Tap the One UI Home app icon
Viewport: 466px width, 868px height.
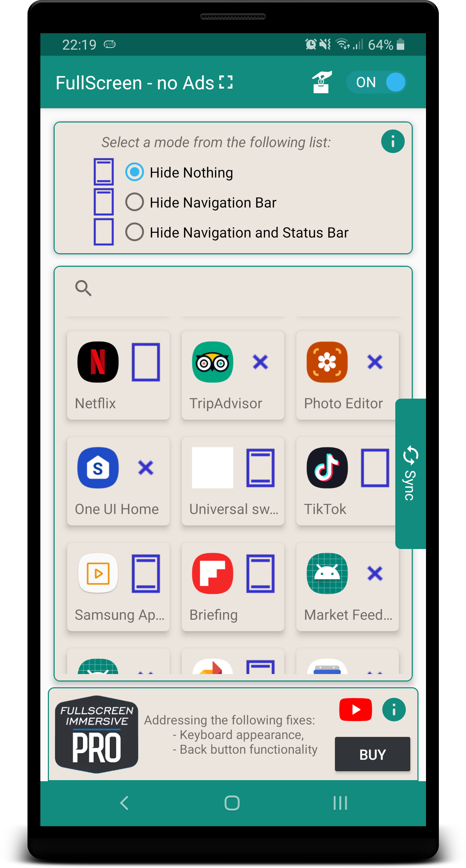pos(98,468)
